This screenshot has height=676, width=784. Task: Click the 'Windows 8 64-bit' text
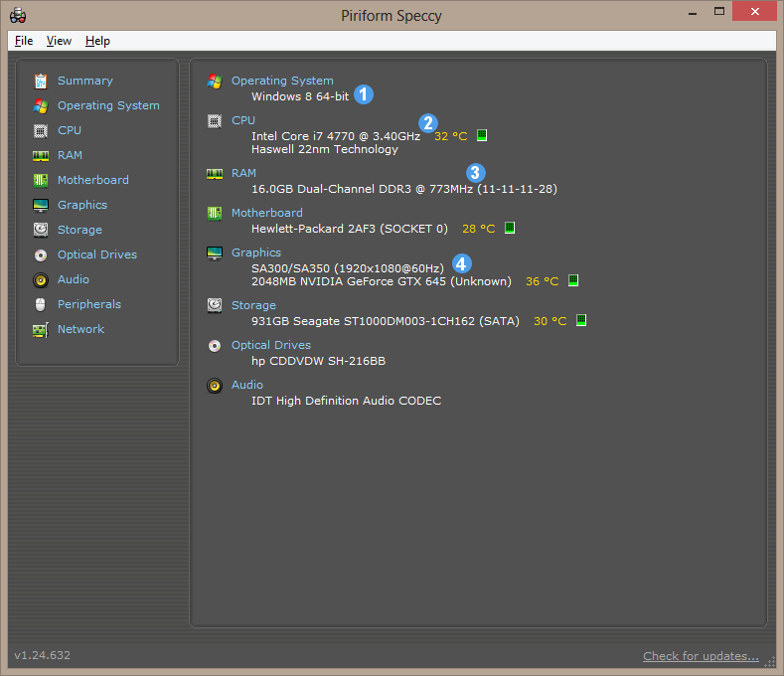pyautogui.click(x=300, y=96)
